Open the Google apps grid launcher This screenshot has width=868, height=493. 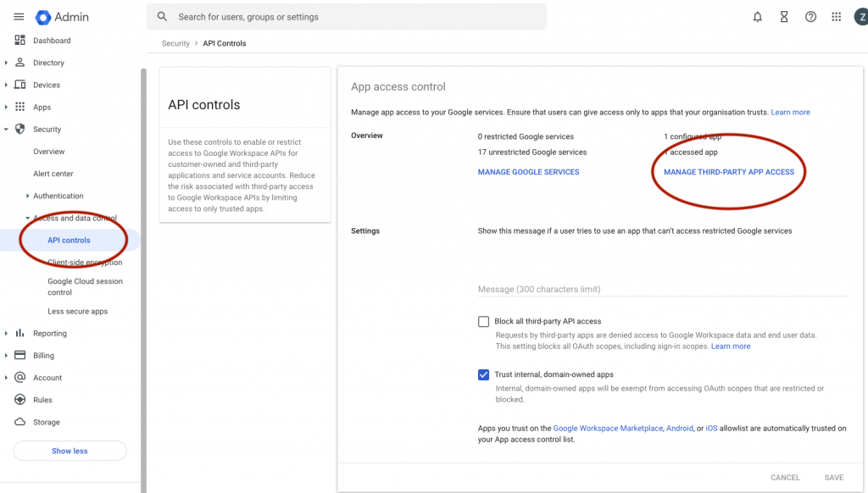point(837,17)
